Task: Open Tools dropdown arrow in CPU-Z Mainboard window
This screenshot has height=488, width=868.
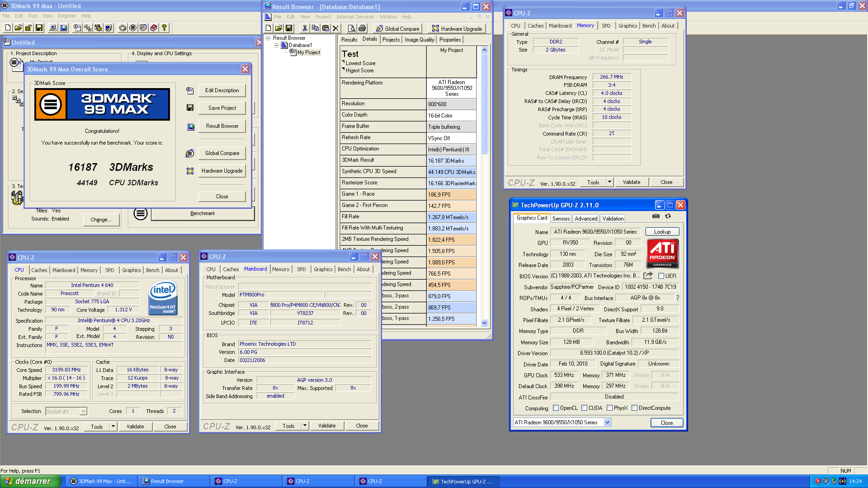Action: [305, 426]
